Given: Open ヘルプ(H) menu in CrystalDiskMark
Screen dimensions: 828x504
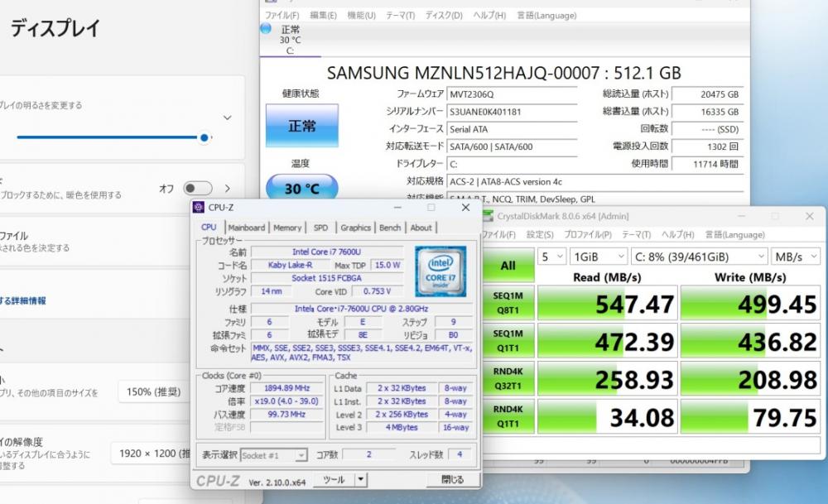Looking at the screenshot, I should (x=678, y=234).
